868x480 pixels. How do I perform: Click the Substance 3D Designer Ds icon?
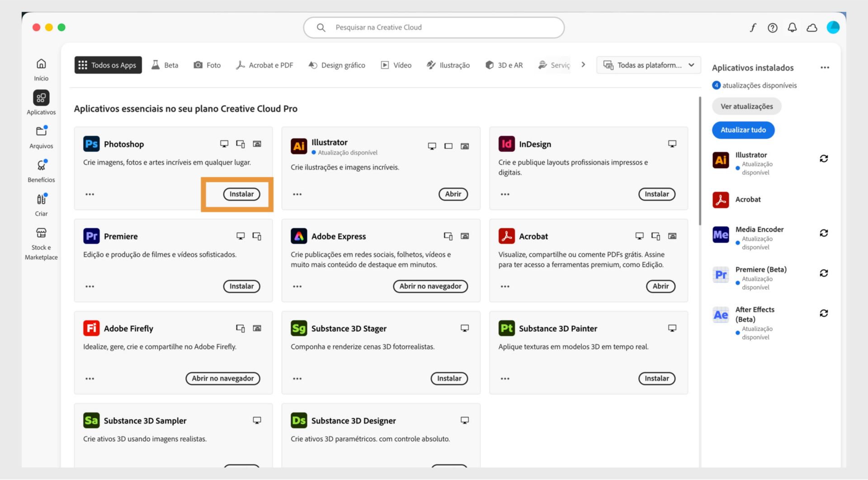pos(299,420)
